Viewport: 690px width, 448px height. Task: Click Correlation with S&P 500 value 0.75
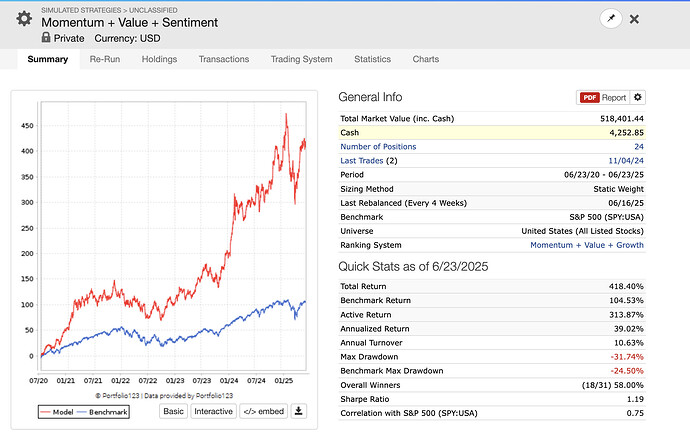[635, 413]
